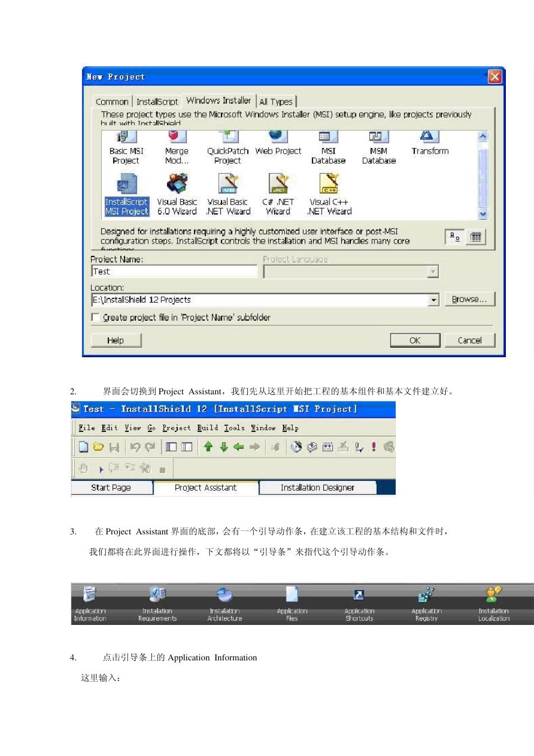The height and width of the screenshot is (756, 534).
Task: Open Application Files in the guide bar
Action: click(x=292, y=604)
